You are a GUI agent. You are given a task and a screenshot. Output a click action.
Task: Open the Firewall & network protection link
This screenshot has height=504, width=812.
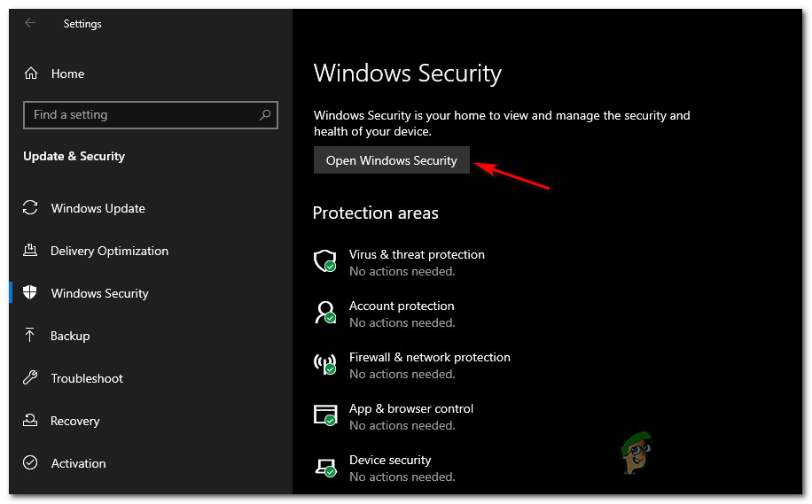429,357
